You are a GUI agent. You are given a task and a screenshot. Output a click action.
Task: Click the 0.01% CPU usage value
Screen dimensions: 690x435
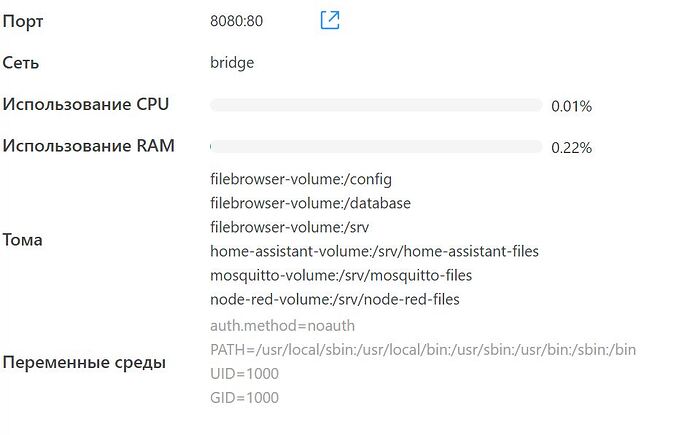coord(571,106)
